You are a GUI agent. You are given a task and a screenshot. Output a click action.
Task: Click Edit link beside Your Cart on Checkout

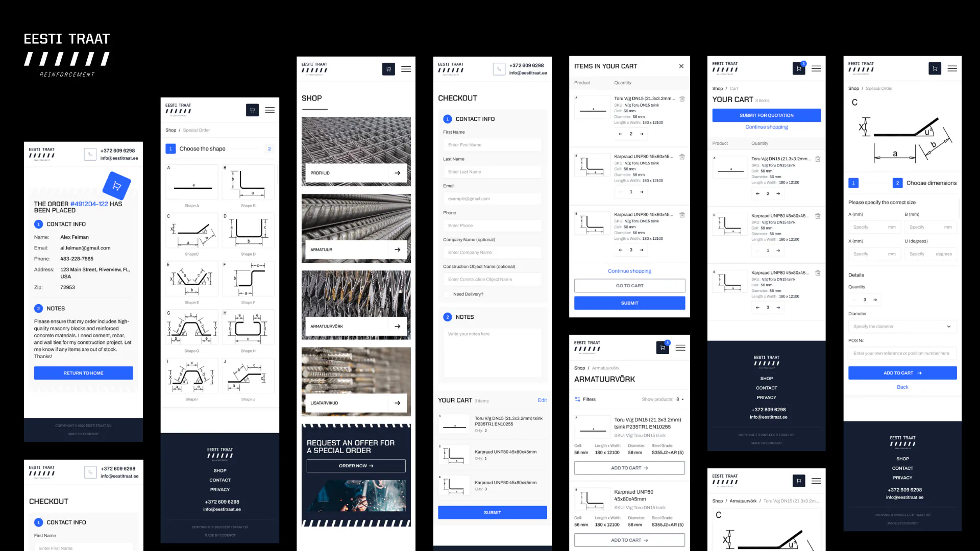click(542, 400)
